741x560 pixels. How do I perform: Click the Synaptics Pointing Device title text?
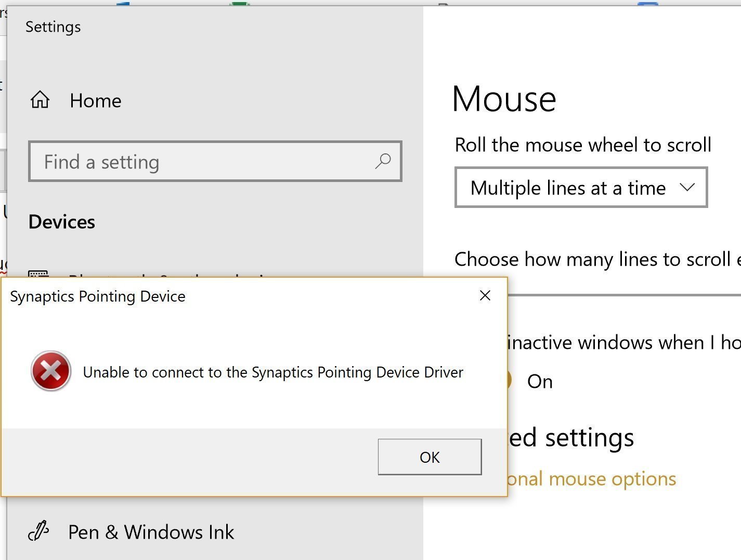[98, 296]
